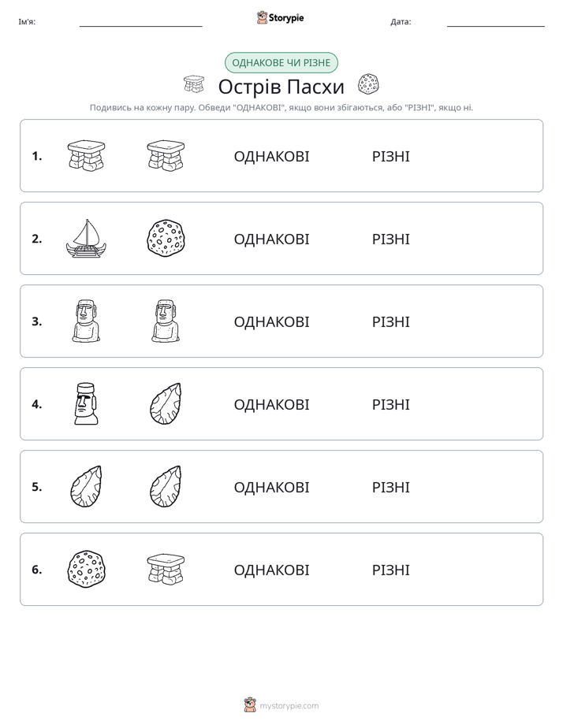563x728 pixels.
Task: Click the first leaf stone in row 5
Action: (87, 487)
